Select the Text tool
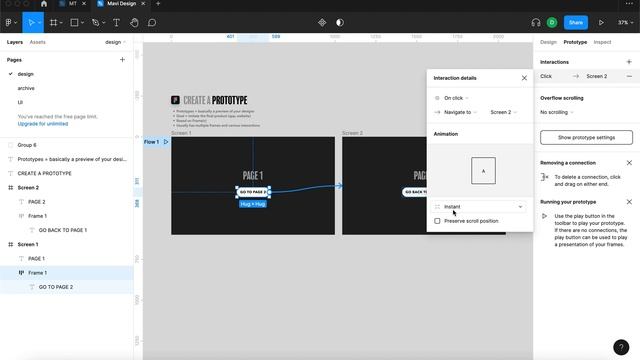Screen dimensions: 640x360 (x=116, y=22)
